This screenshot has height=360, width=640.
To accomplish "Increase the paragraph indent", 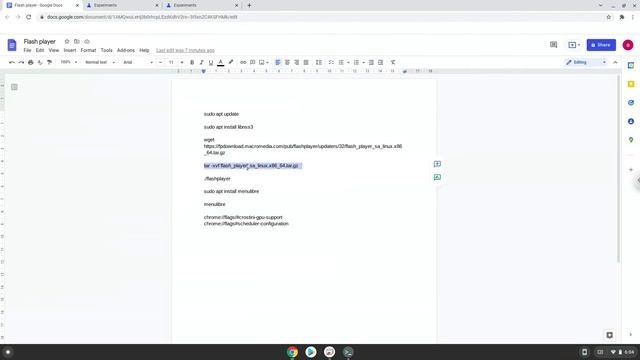I will click(380, 62).
